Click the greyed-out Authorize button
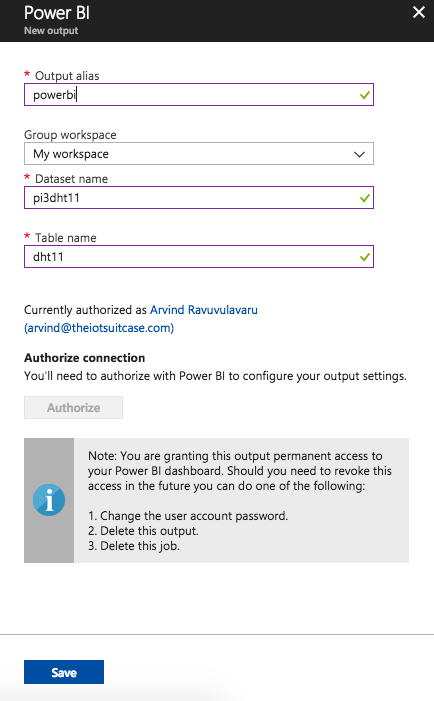Viewport: 434px width, 701px height. coord(73,407)
